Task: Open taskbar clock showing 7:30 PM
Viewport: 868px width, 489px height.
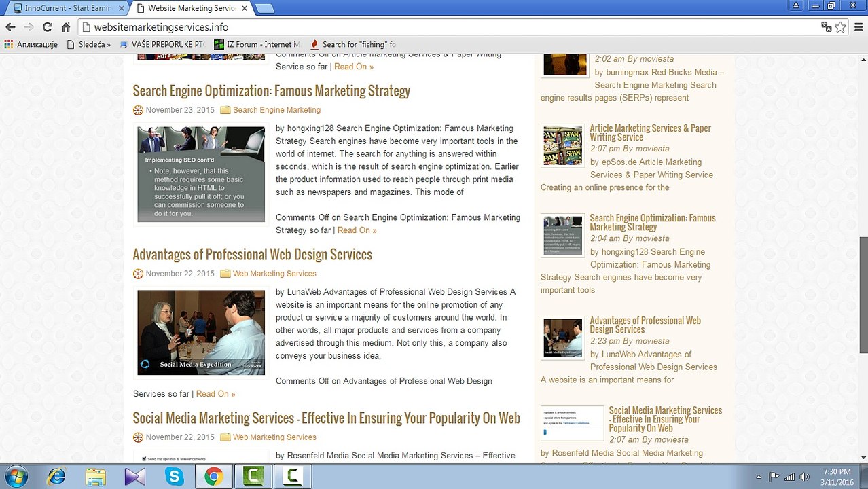Action: click(837, 477)
